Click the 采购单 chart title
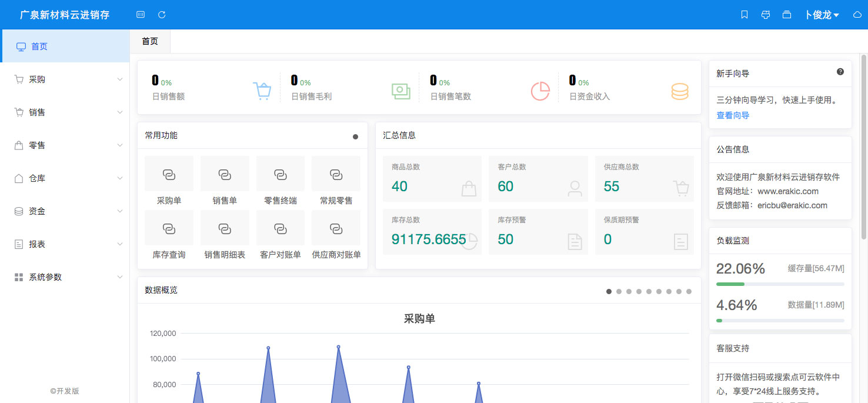 tap(419, 319)
